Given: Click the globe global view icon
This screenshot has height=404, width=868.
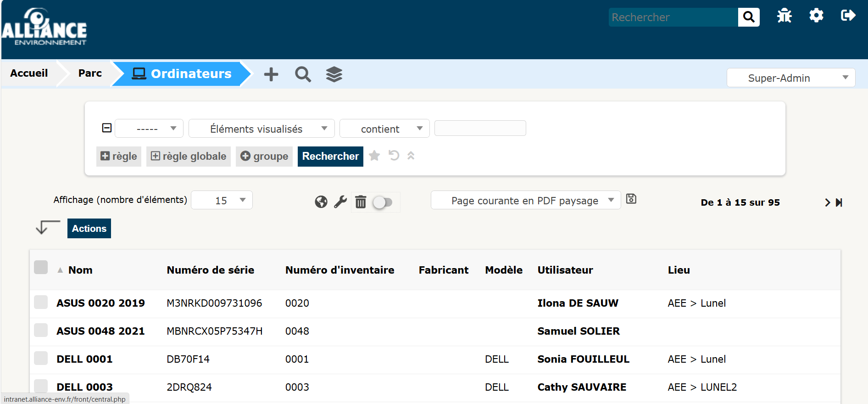Looking at the screenshot, I should pyautogui.click(x=321, y=202).
